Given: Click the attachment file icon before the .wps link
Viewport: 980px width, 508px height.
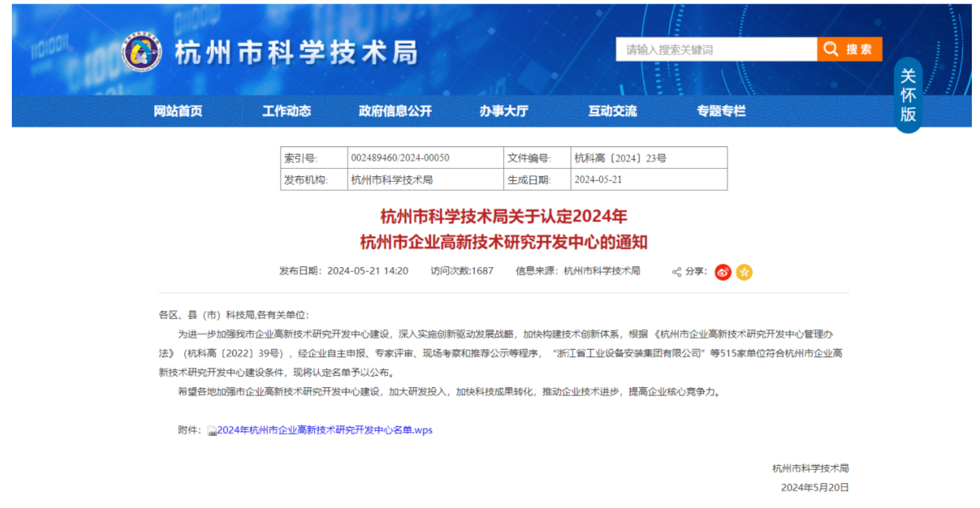Looking at the screenshot, I should [x=212, y=431].
